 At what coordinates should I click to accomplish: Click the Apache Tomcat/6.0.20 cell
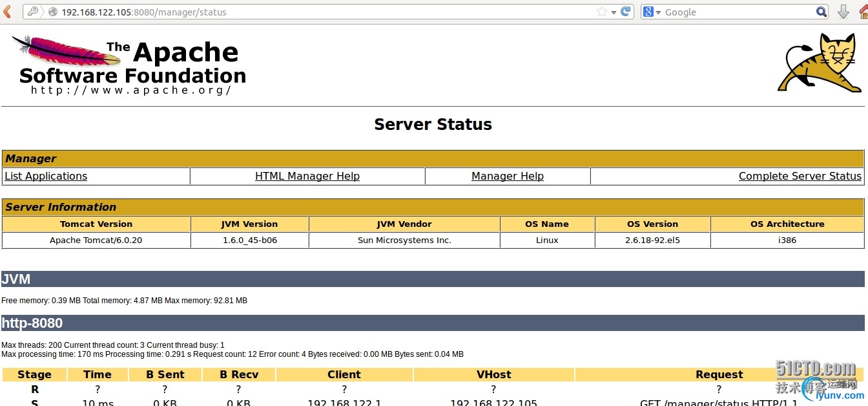(x=96, y=240)
